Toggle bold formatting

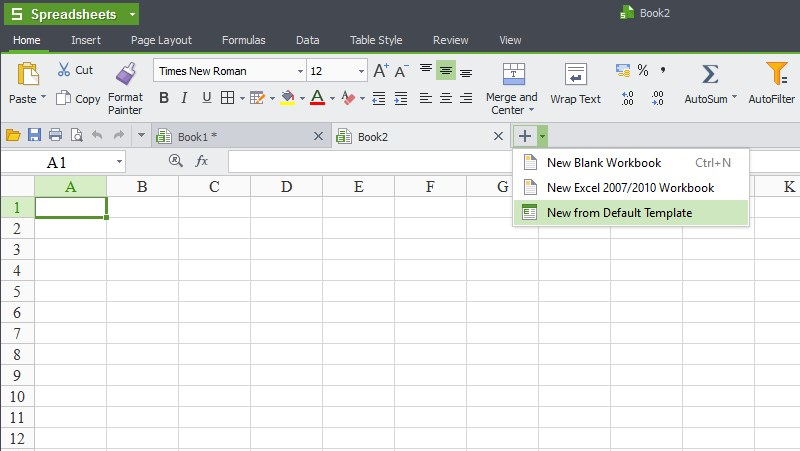(x=164, y=97)
